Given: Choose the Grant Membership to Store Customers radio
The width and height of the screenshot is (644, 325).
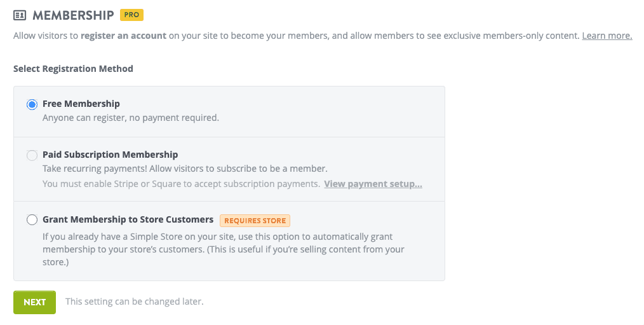Looking at the screenshot, I should [x=32, y=220].
